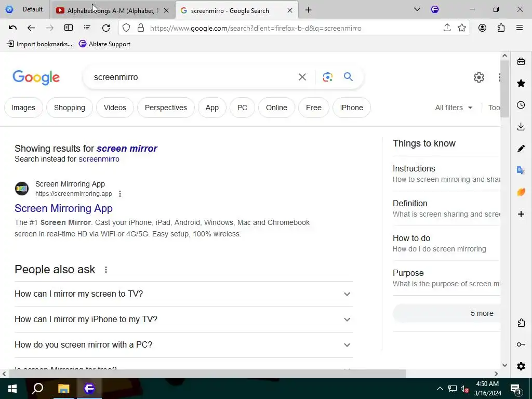Screen dimensions: 532x399
Task: Open Windows Start menu
Action: click(x=12, y=389)
